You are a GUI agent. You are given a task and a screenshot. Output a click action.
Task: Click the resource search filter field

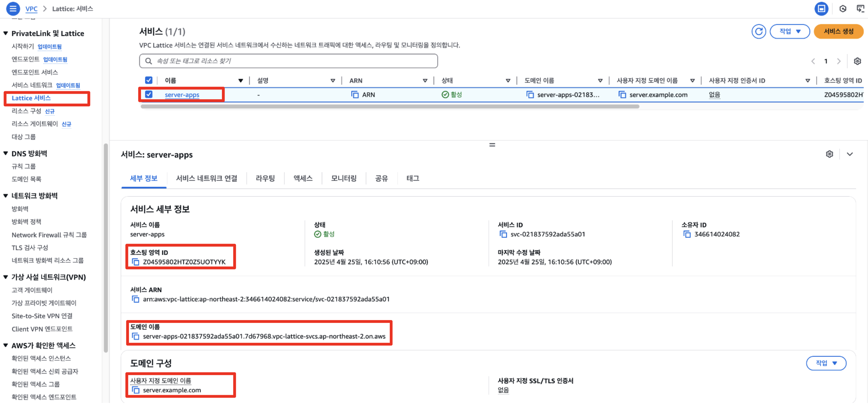(288, 61)
